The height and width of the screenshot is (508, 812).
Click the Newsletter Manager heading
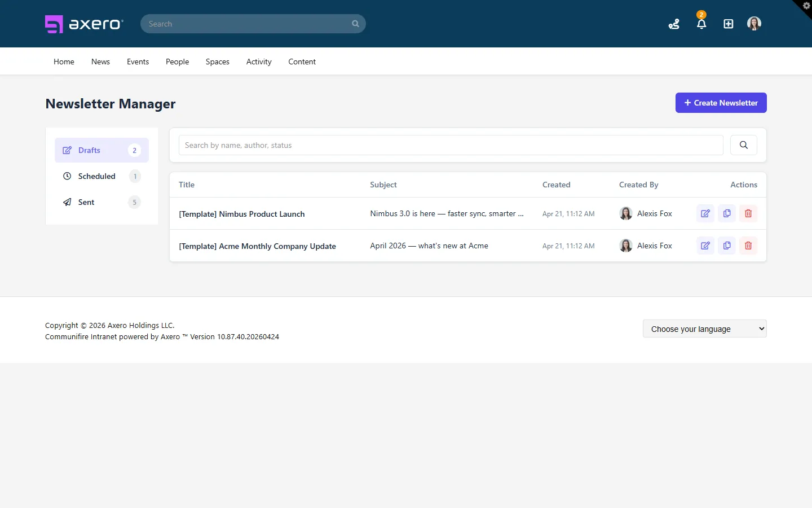pyautogui.click(x=111, y=104)
